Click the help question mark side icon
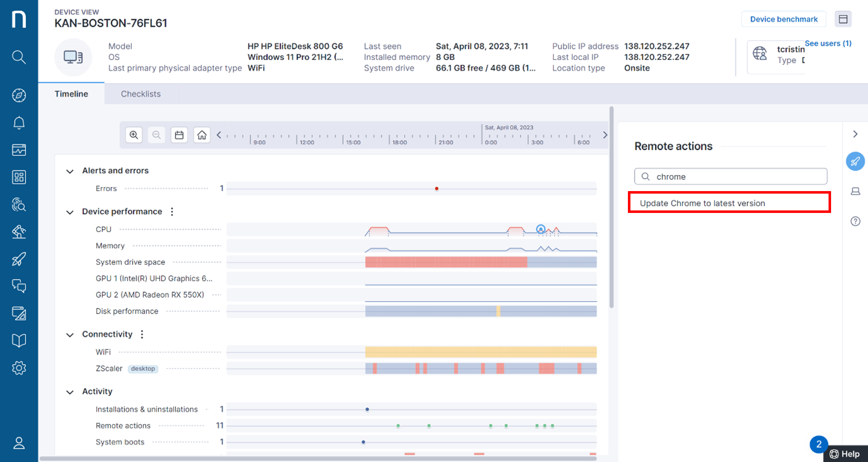 point(855,221)
